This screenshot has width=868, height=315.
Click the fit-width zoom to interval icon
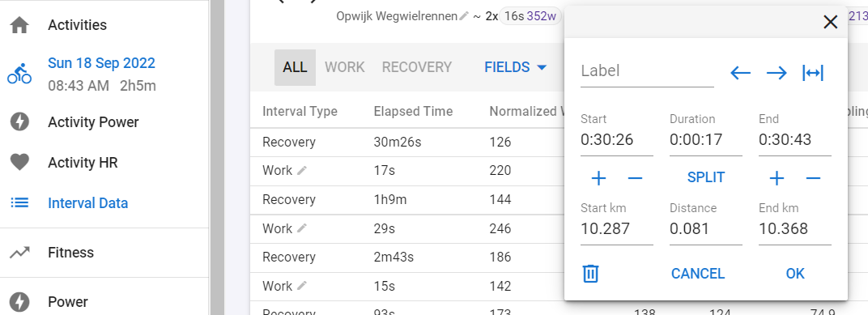pyautogui.click(x=813, y=73)
